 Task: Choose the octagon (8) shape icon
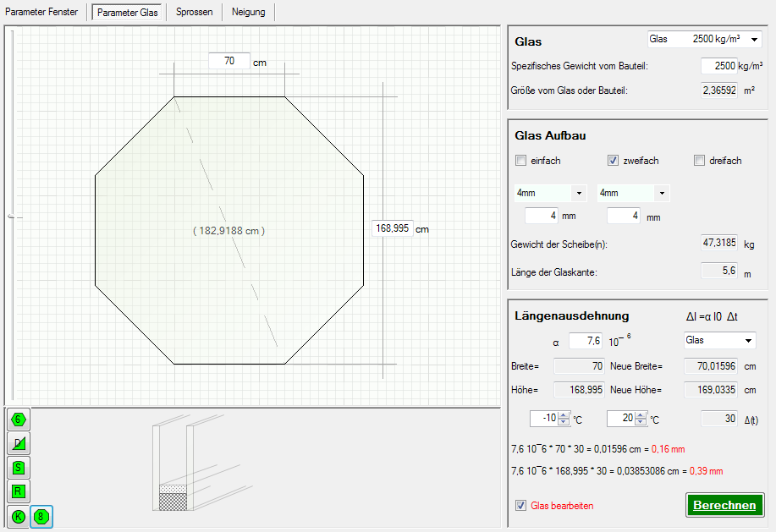41,516
